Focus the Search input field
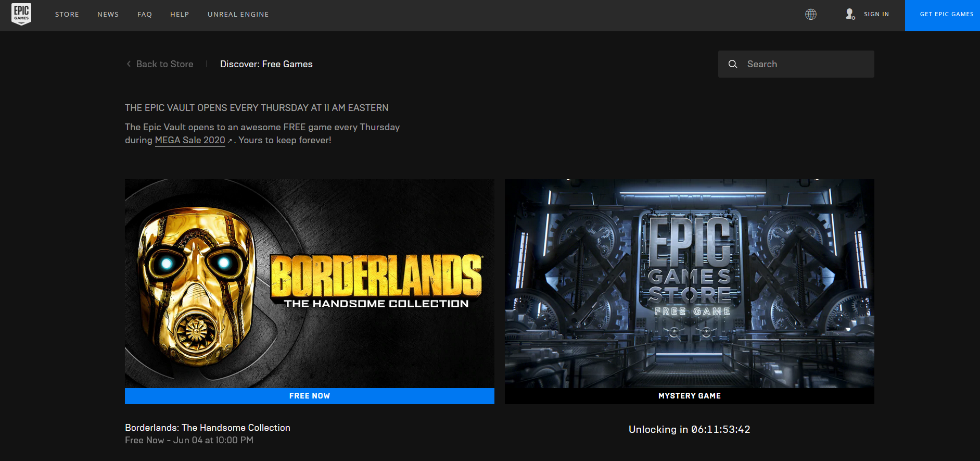Image resolution: width=980 pixels, height=461 pixels. (807, 64)
